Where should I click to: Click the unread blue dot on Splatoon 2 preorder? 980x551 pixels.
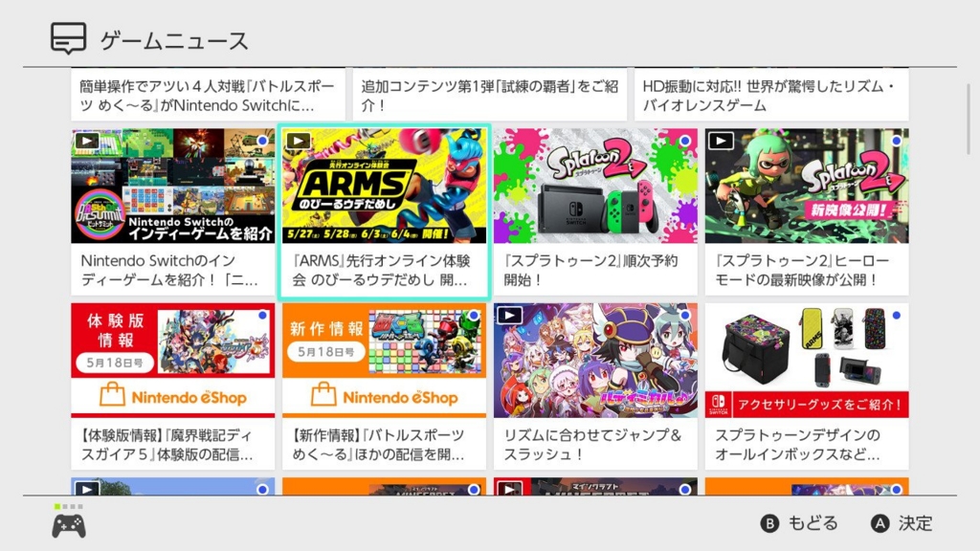[x=685, y=142]
